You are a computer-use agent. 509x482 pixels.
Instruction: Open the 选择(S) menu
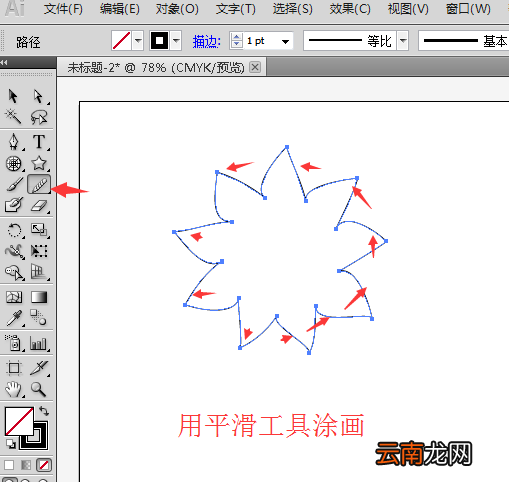click(x=293, y=9)
